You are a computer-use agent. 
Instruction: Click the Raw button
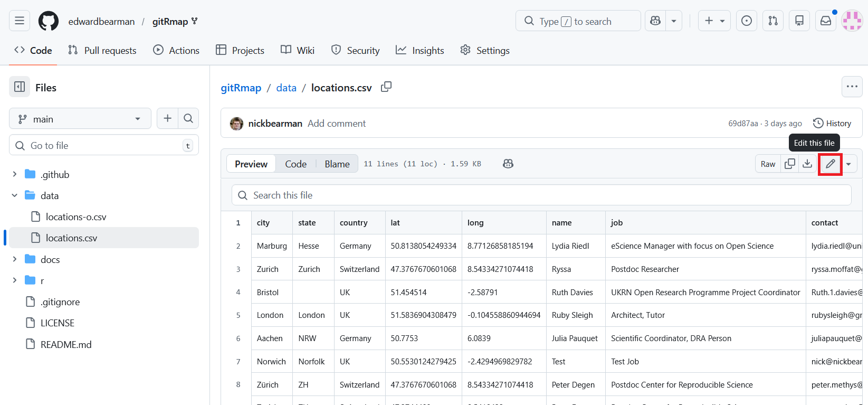tap(768, 164)
